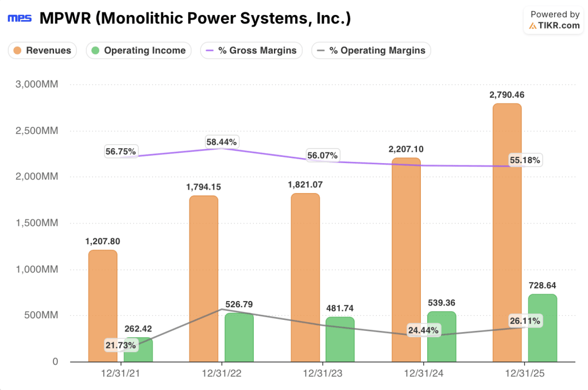Click the 1,207.80 revenue data label

coord(102,241)
